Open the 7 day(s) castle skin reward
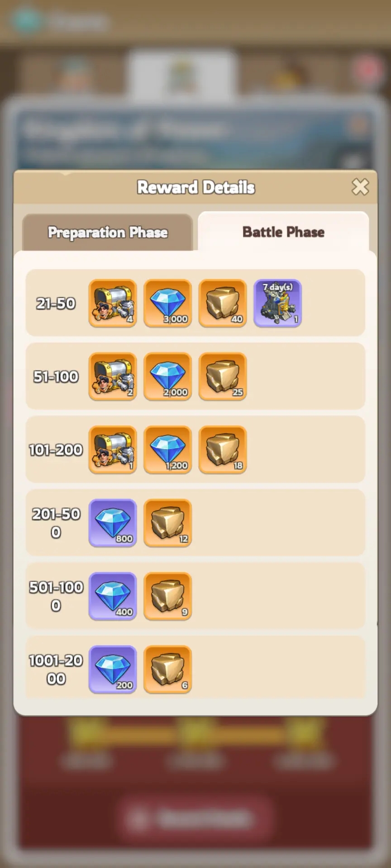The height and width of the screenshot is (868, 391). click(x=277, y=303)
